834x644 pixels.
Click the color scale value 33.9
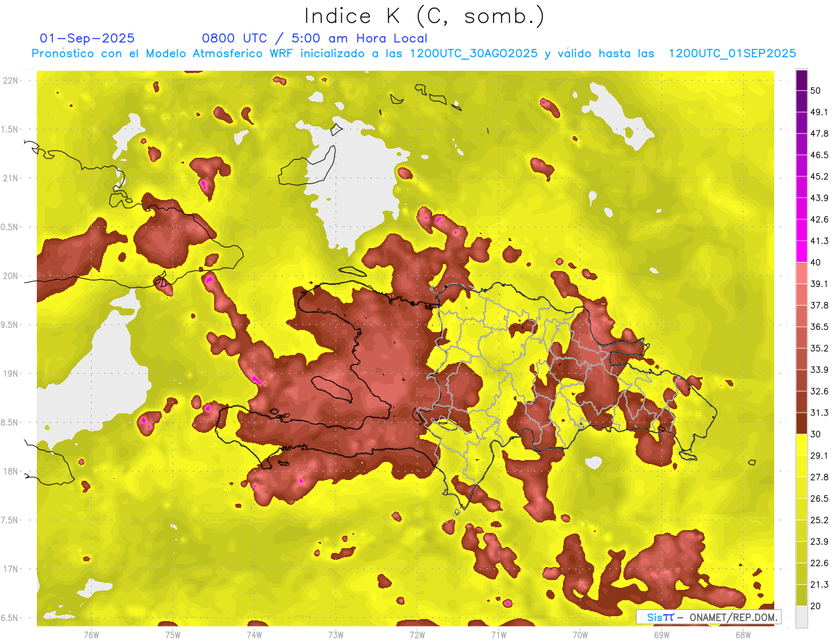coord(819,370)
